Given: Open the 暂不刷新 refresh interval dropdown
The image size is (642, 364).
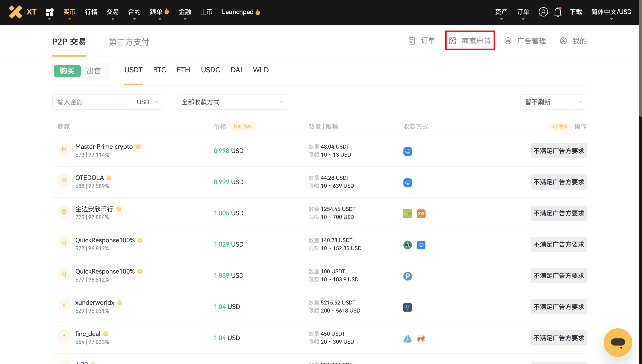Looking at the screenshot, I should 553,102.
